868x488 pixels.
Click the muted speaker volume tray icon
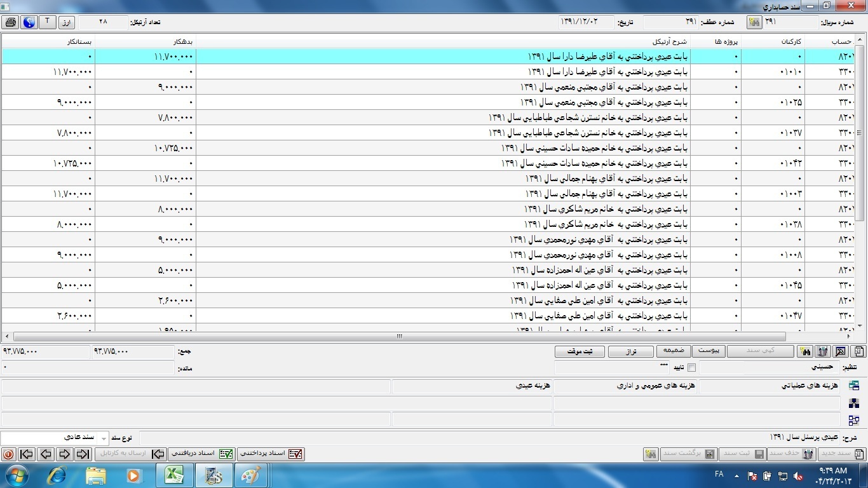pyautogui.click(x=799, y=475)
